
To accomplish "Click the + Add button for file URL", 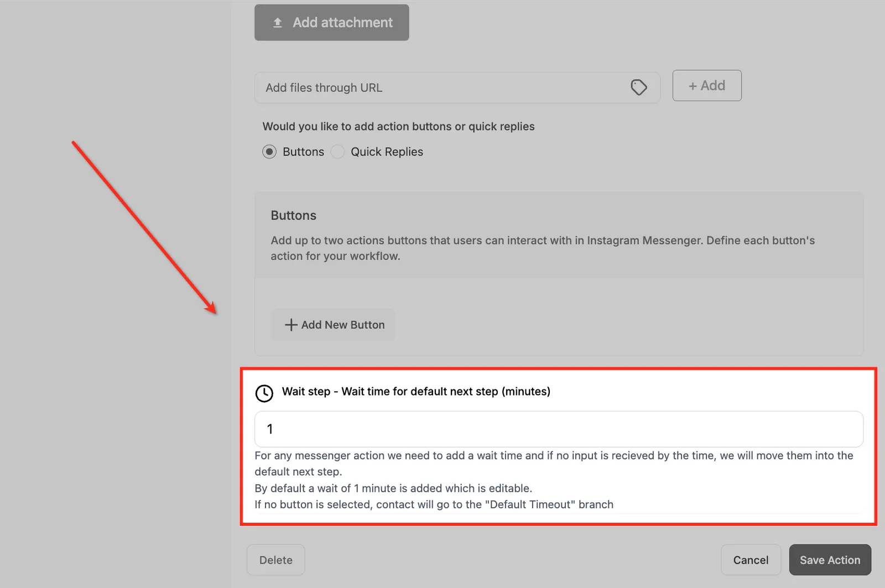I will tap(707, 86).
